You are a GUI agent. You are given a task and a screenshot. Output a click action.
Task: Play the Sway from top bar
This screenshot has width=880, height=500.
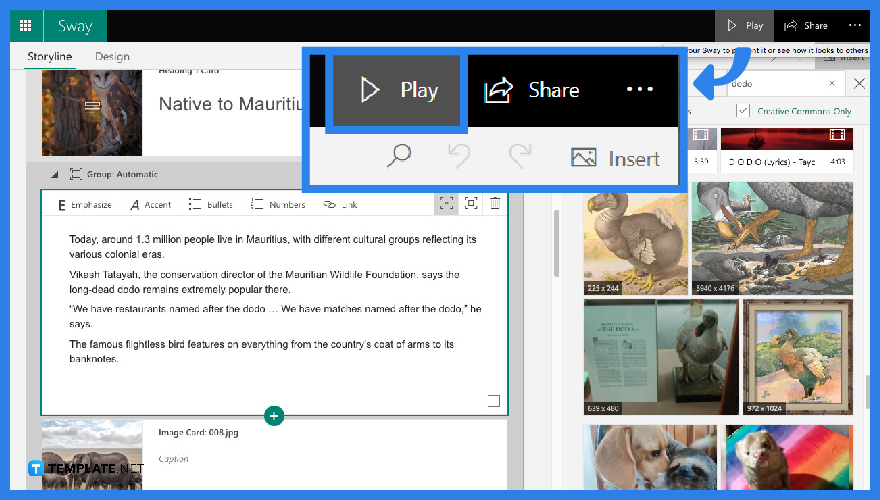point(744,26)
